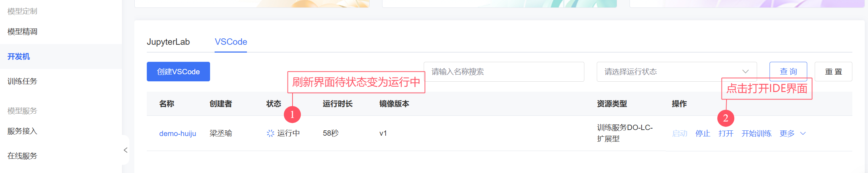Click the 查询 search button
Image resolution: width=868 pixels, height=173 pixels.
(788, 71)
